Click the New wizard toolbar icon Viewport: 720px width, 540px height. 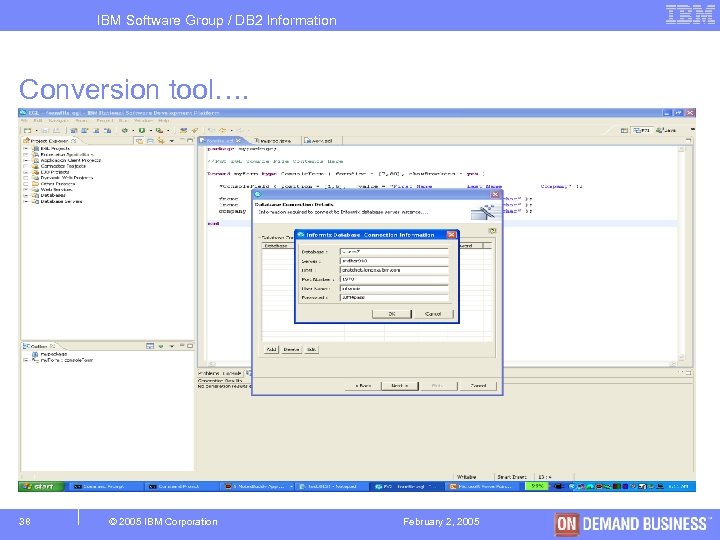28,131
